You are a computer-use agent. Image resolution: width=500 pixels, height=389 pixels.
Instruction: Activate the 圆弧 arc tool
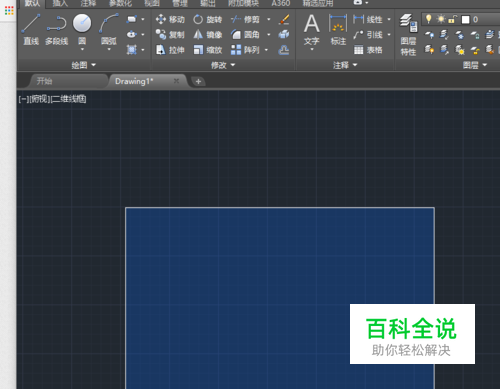point(109,30)
